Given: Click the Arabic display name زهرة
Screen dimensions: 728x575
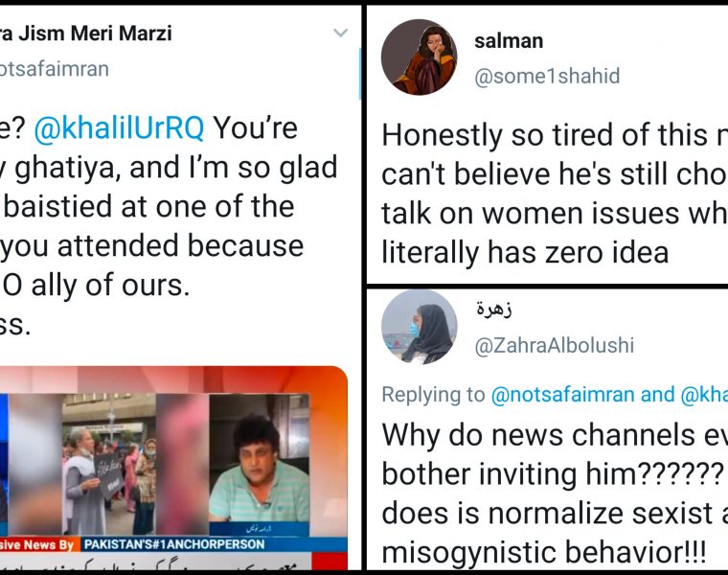Looking at the screenshot, I should click(x=495, y=310).
